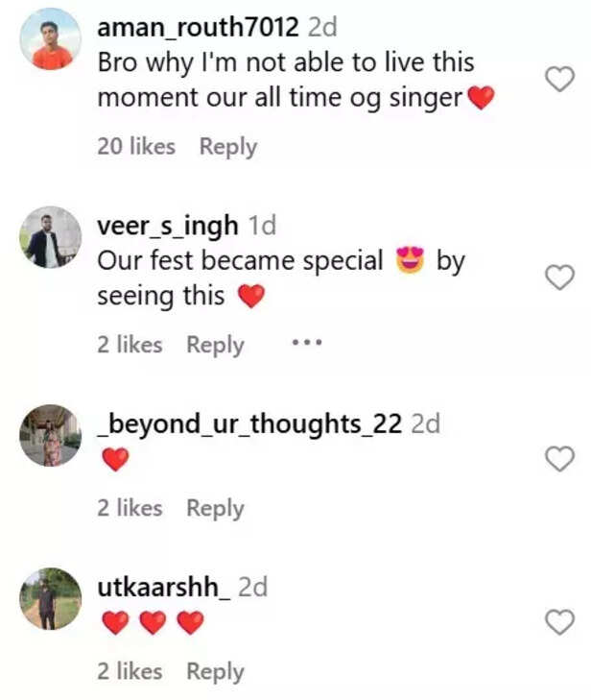
Task: Go to veer_s_ingh's username link
Action: pos(168,226)
